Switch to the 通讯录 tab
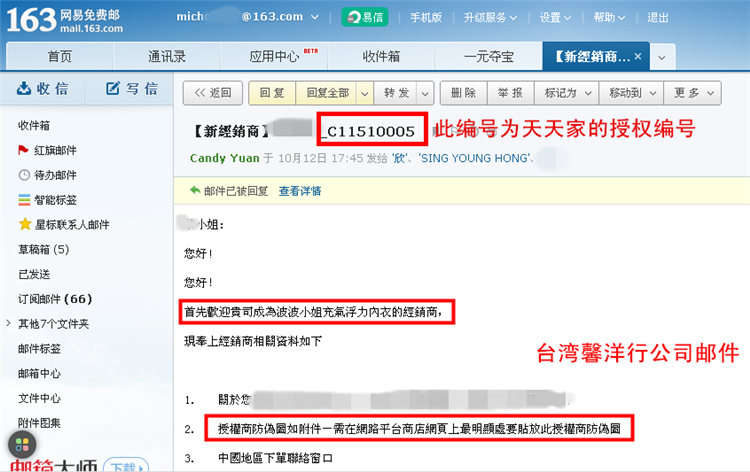 click(x=167, y=56)
